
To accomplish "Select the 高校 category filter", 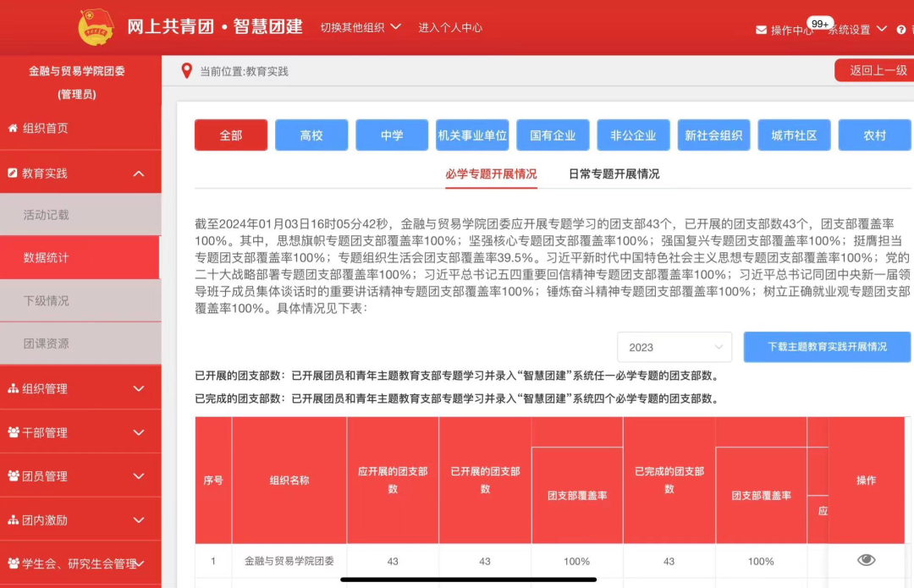I will pos(311,135).
